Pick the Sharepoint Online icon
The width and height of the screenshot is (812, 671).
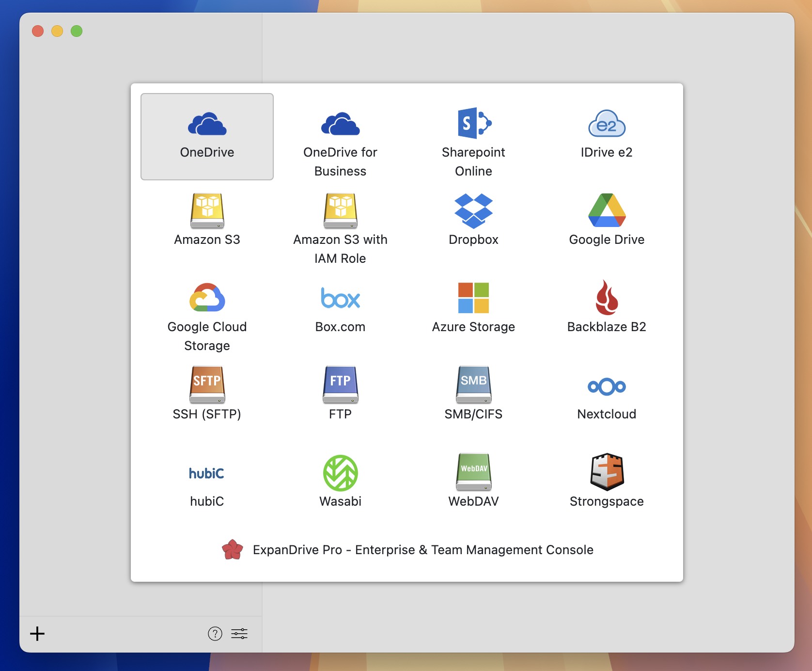coord(474,123)
